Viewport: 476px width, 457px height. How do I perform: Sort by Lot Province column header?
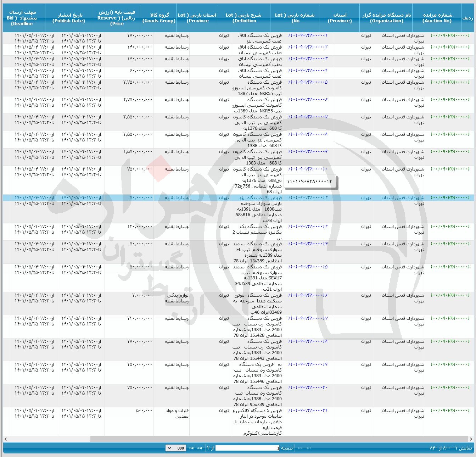[x=197, y=18]
